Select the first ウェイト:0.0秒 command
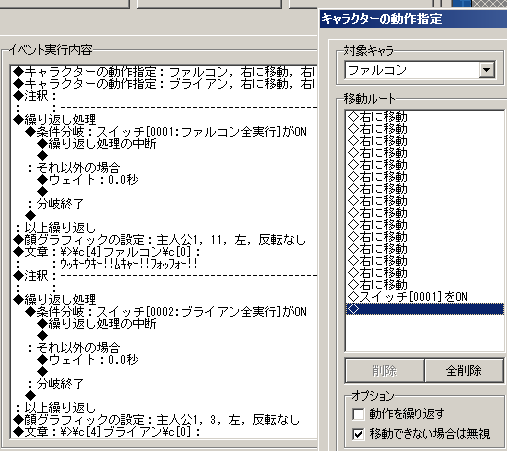 87,180
